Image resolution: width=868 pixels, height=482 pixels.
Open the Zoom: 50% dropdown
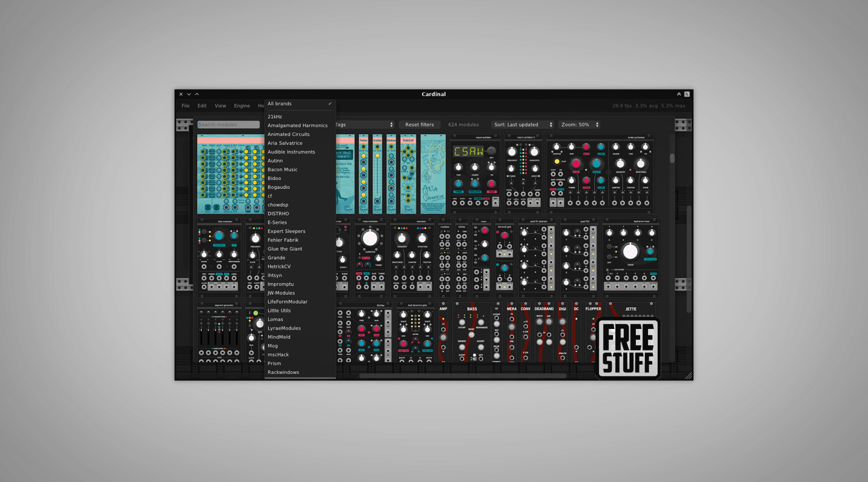[x=579, y=125]
